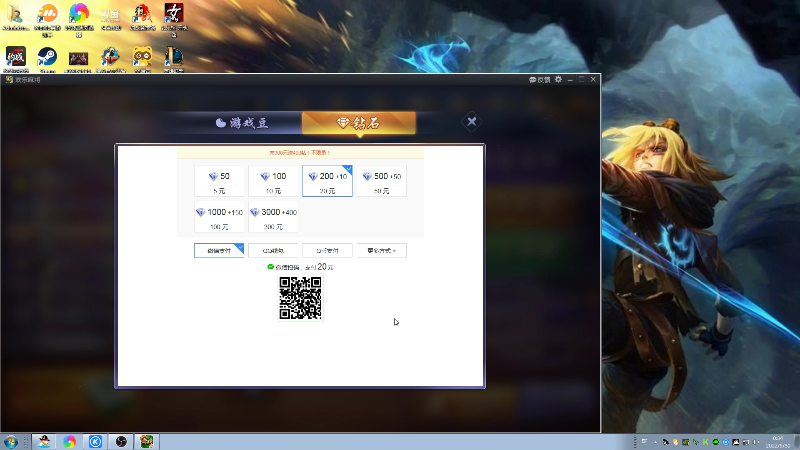Click the game window title icon
This screenshot has width=800, height=450.
pyautogui.click(x=9, y=80)
